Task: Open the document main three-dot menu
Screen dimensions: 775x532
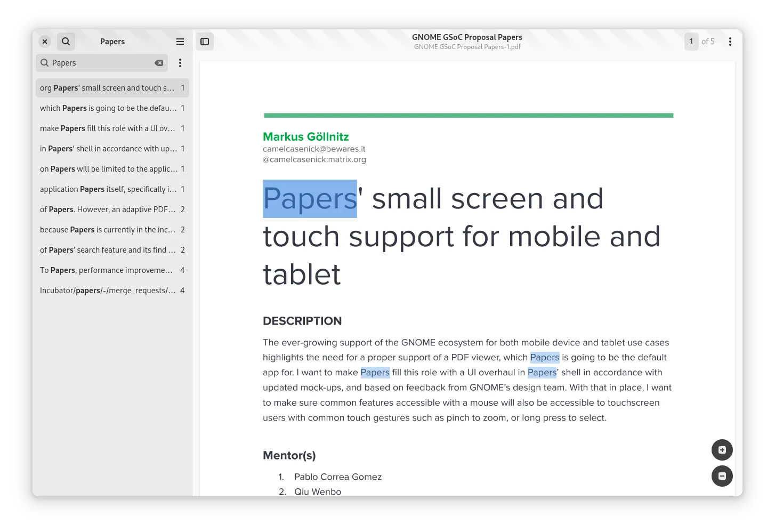Action: [730, 42]
